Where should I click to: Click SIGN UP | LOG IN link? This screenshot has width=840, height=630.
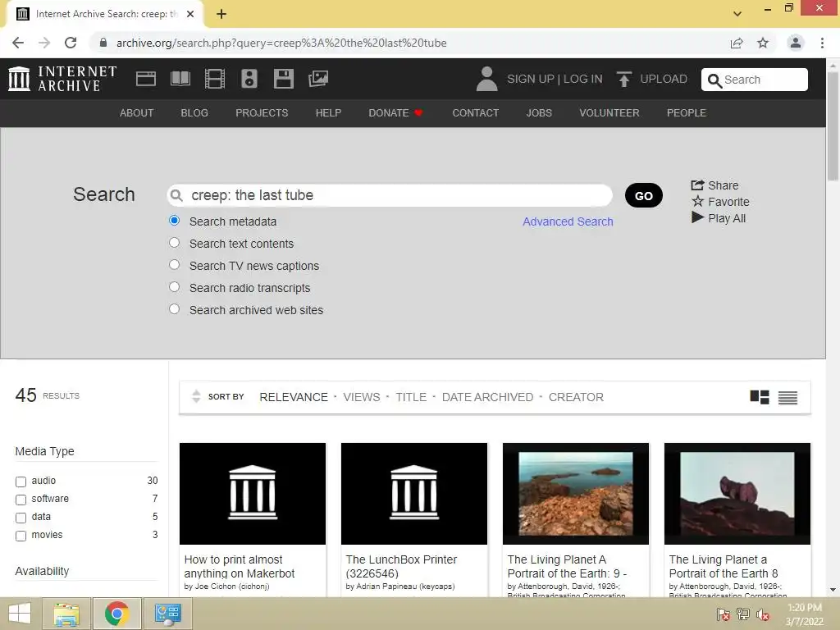tap(555, 79)
